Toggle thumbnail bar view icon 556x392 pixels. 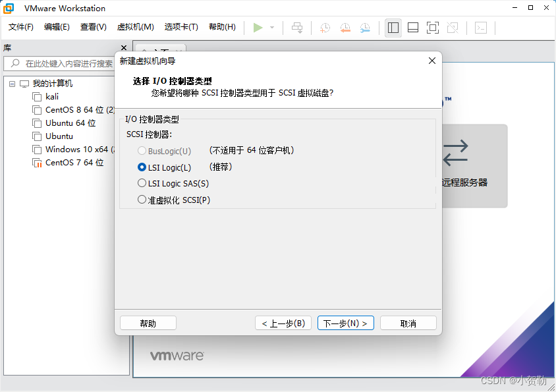(x=413, y=28)
